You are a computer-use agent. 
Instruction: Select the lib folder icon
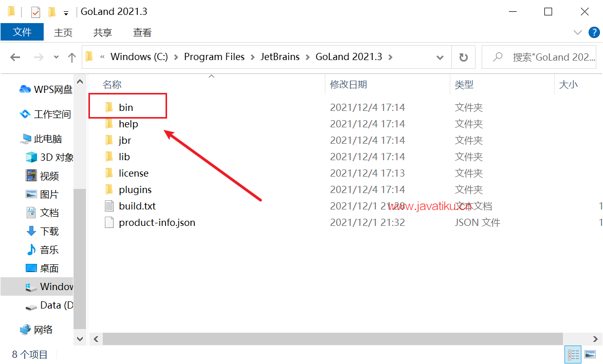point(109,157)
